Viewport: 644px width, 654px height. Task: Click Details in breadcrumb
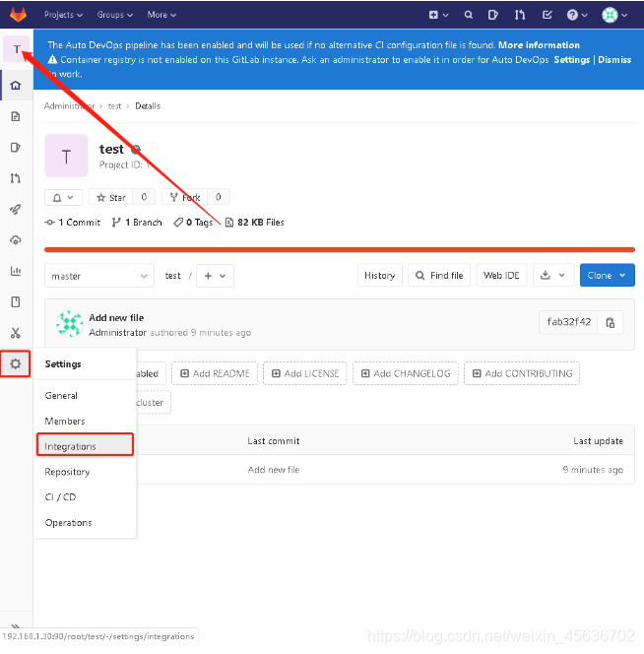(x=148, y=106)
